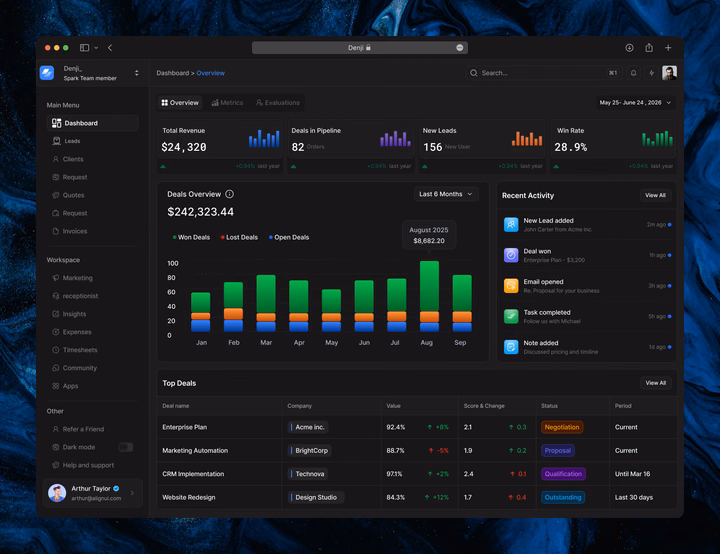Open the browser downloads icon
This screenshot has width=720, height=554.
click(629, 48)
